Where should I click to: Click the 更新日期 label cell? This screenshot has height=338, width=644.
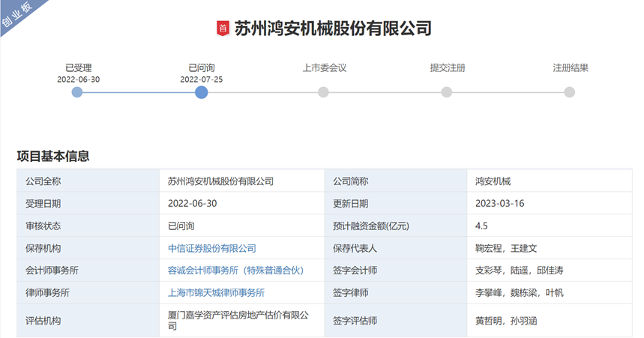[x=396, y=203]
